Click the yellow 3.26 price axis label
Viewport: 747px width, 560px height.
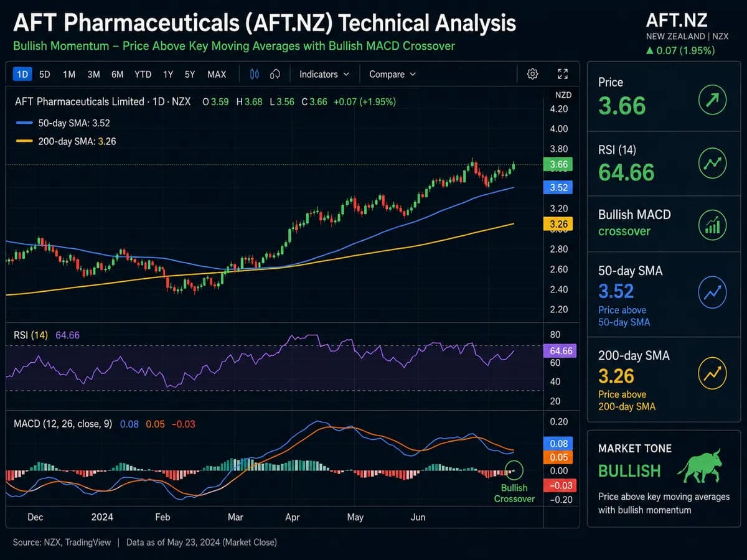pos(557,223)
